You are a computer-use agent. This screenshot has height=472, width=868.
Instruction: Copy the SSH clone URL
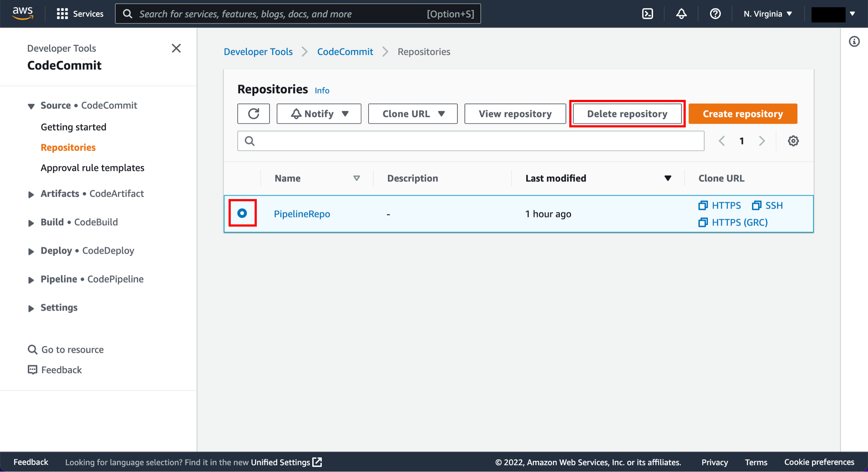[x=767, y=205]
